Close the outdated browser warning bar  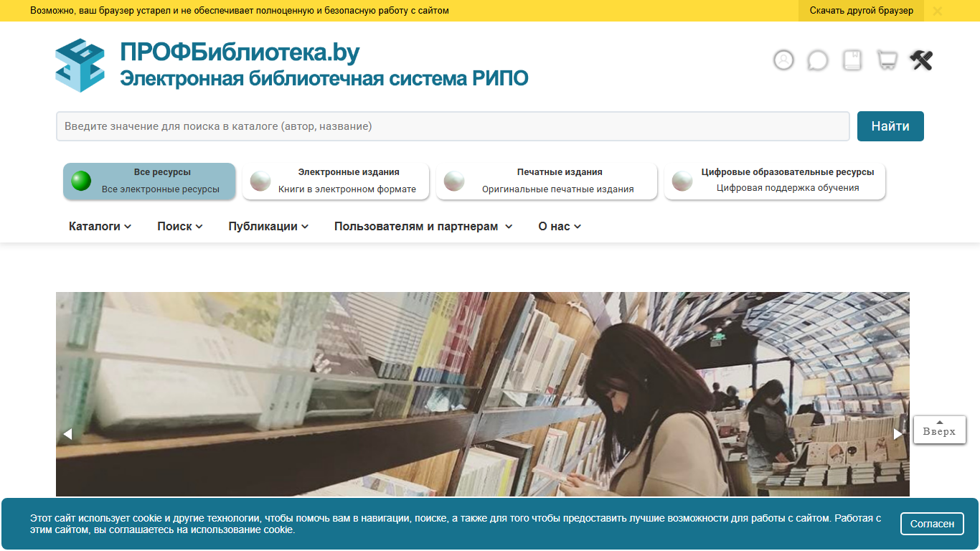(x=937, y=11)
